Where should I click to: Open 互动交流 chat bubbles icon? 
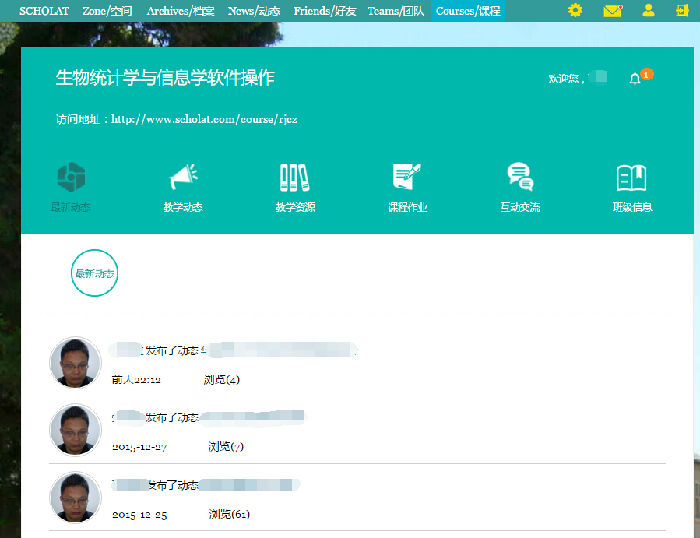point(520,178)
